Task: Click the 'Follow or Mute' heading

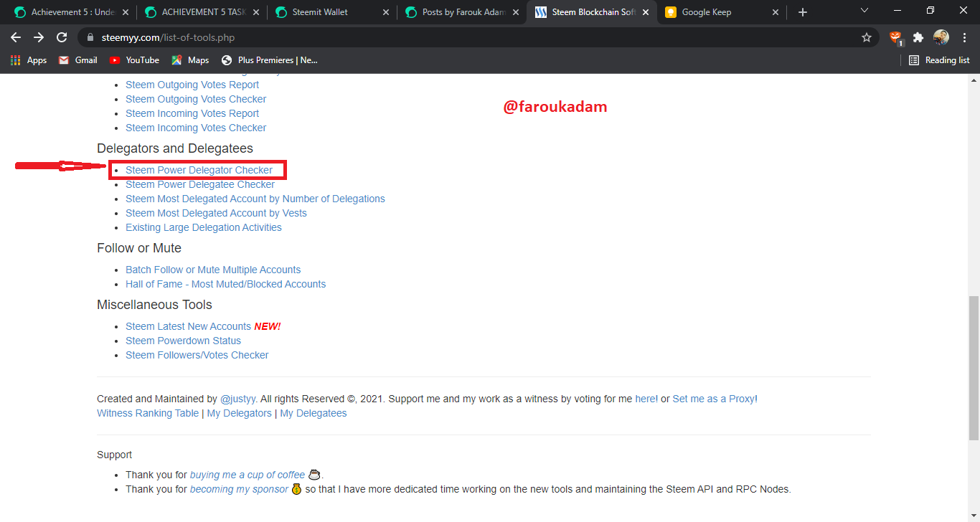Action: coord(139,248)
